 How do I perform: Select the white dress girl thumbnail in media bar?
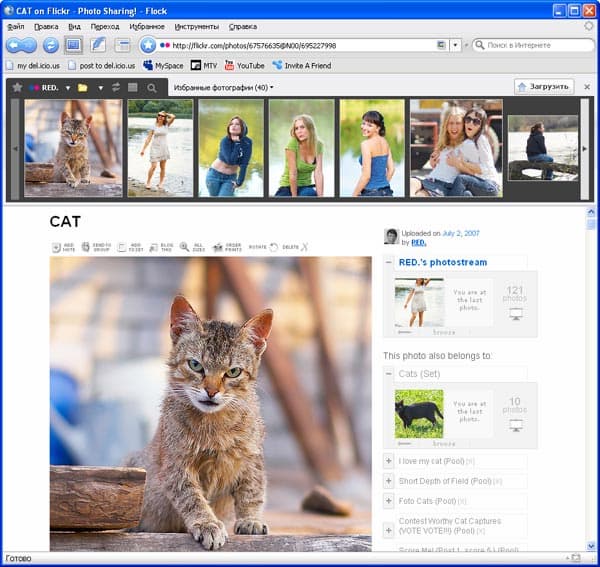pos(160,148)
